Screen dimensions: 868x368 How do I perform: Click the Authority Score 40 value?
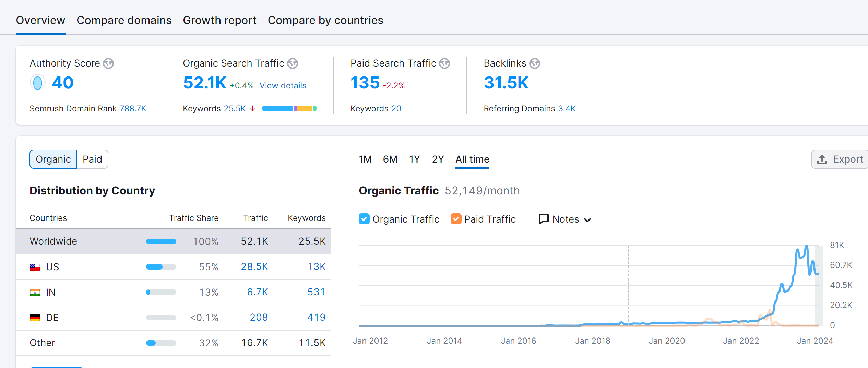click(x=63, y=83)
